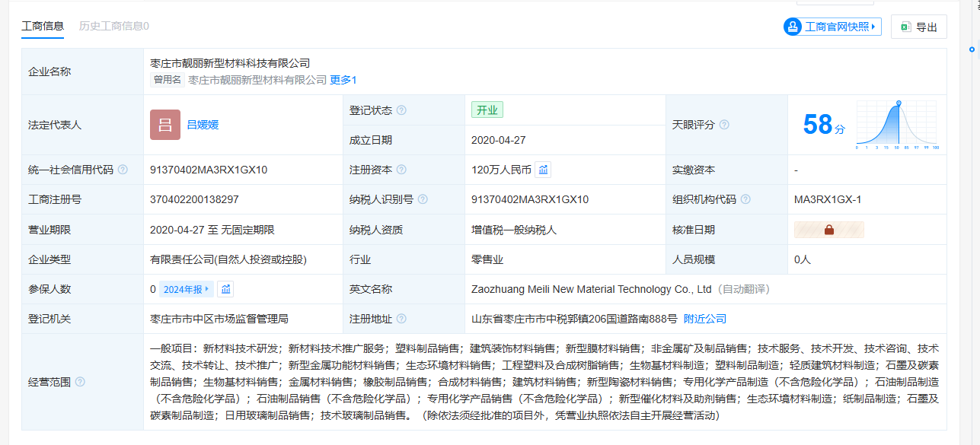The width and height of the screenshot is (980, 445).
Task: Click the lock icon in the 核准日期 field
Action: tap(828, 230)
